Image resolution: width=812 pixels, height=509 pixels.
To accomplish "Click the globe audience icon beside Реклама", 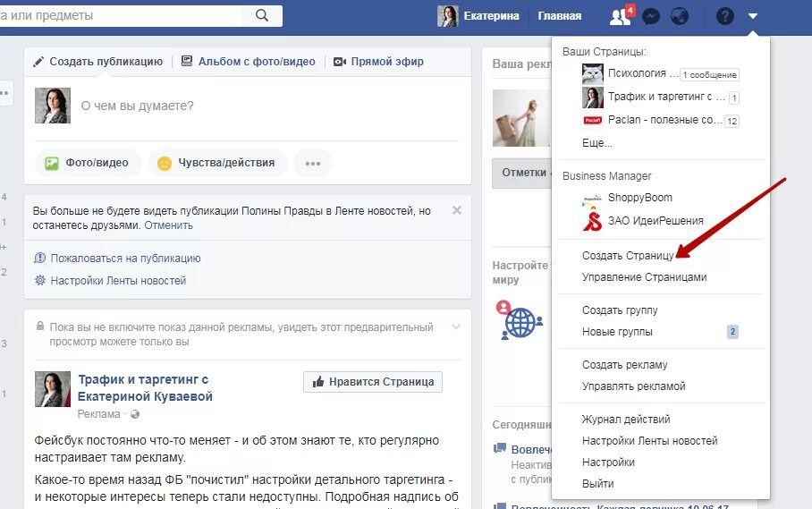I will tap(135, 414).
